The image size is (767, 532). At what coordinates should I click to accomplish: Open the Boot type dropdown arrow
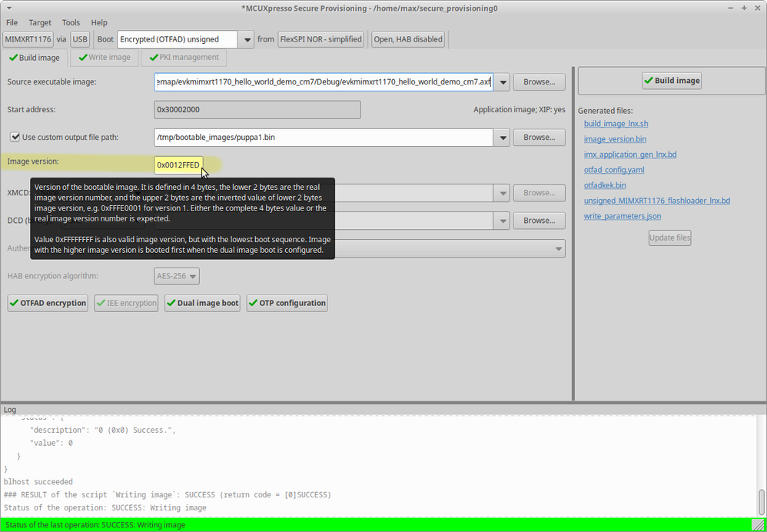click(246, 40)
